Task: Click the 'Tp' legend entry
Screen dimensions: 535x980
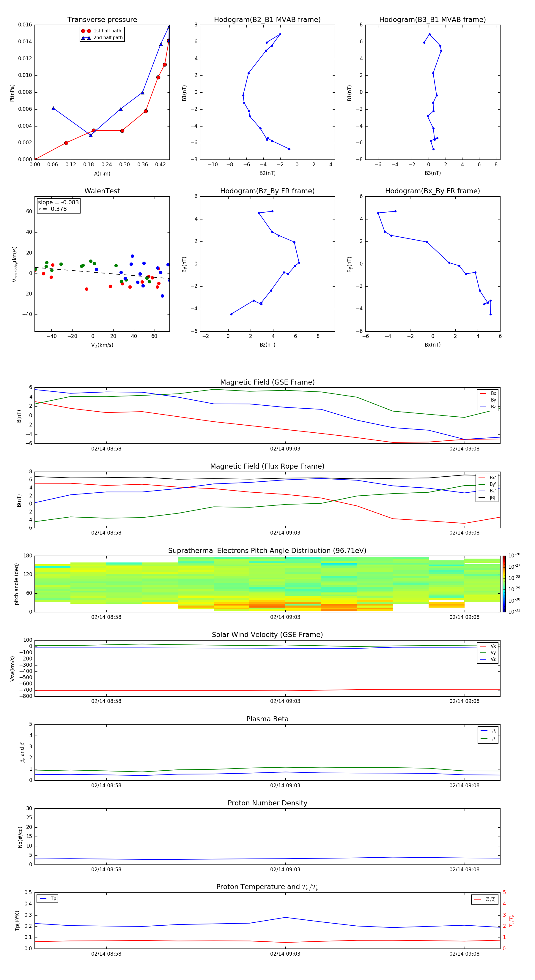Action: pos(48,899)
